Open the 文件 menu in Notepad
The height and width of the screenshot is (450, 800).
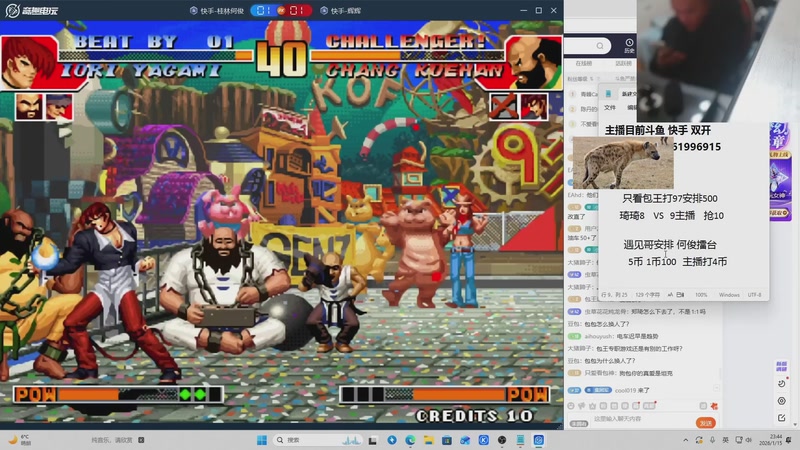coord(610,108)
